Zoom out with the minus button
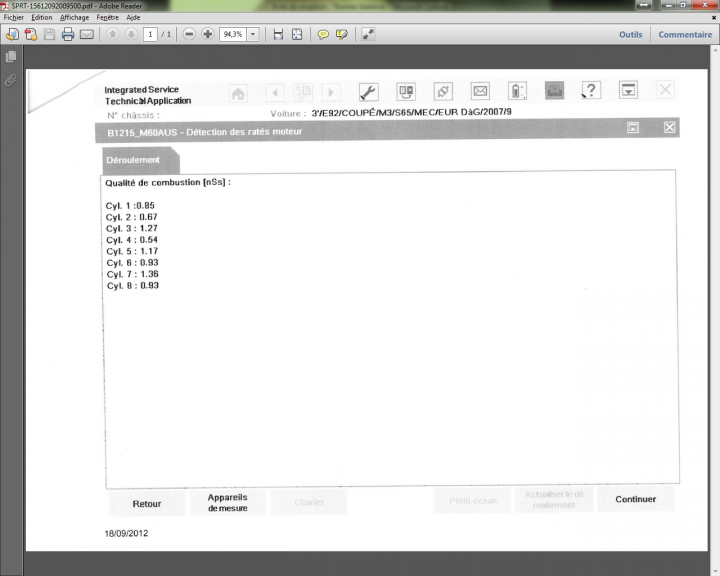Screen dimensions: 720x576 coord(189,34)
